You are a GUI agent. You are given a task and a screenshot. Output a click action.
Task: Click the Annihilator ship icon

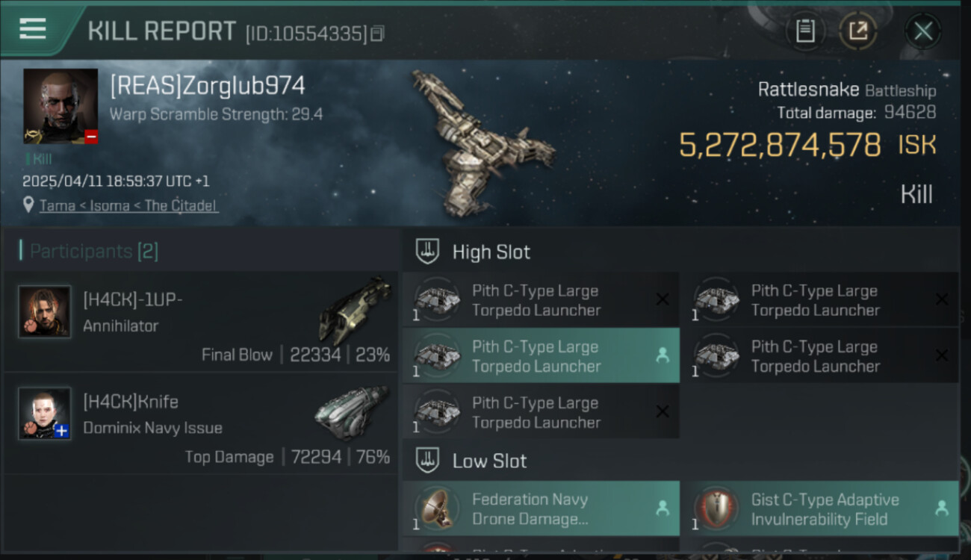coord(356,311)
